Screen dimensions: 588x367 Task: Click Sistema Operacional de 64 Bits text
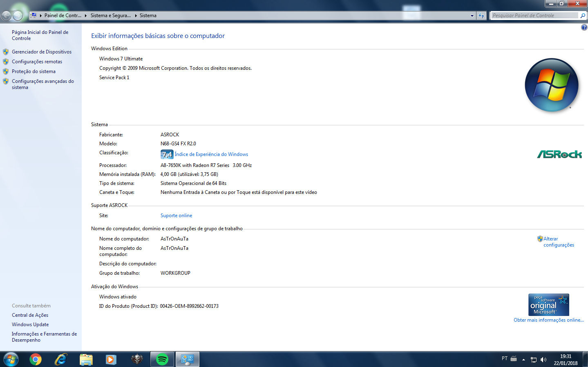point(193,183)
